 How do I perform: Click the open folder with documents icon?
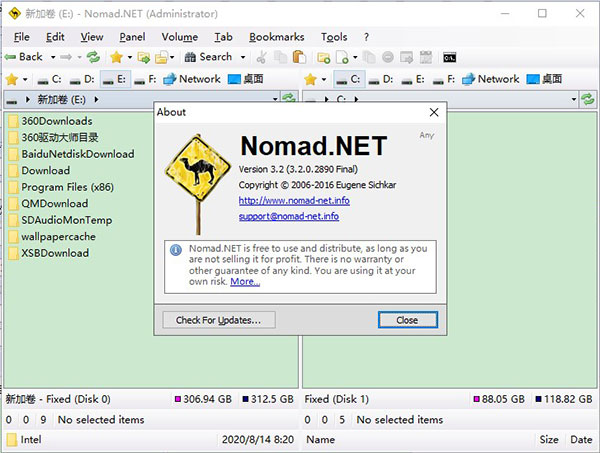[x=161, y=58]
